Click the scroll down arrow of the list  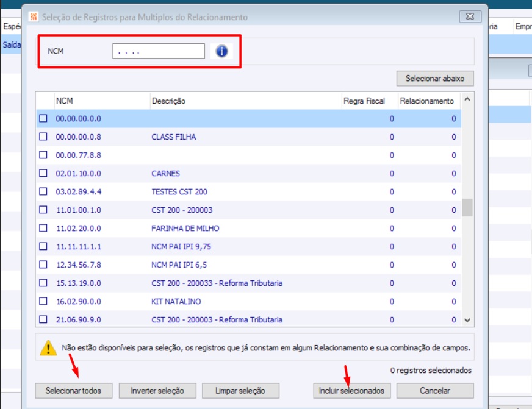467,320
